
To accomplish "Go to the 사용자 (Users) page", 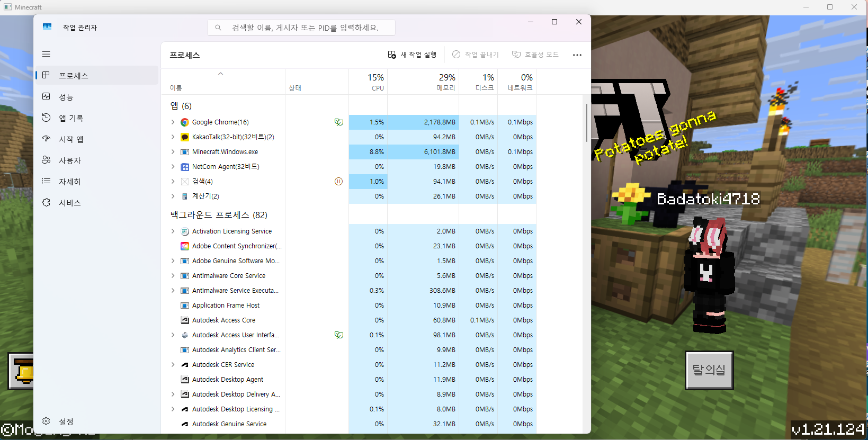I will click(x=69, y=160).
